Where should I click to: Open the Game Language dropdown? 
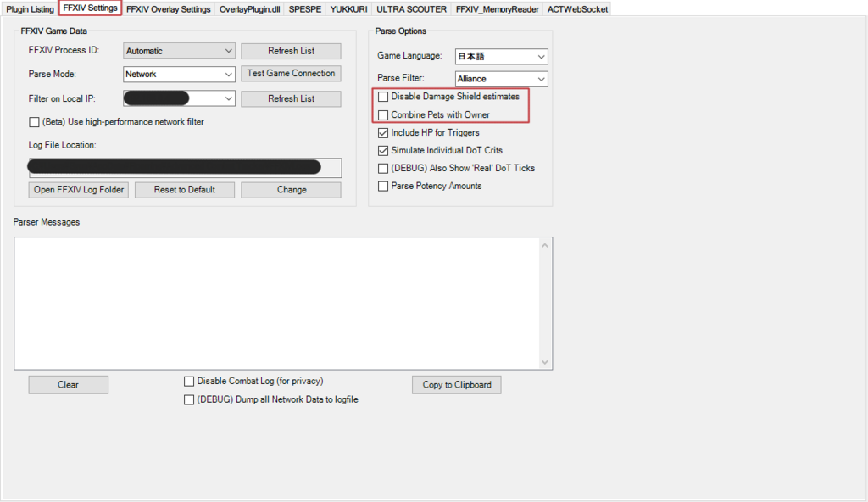[x=501, y=57]
